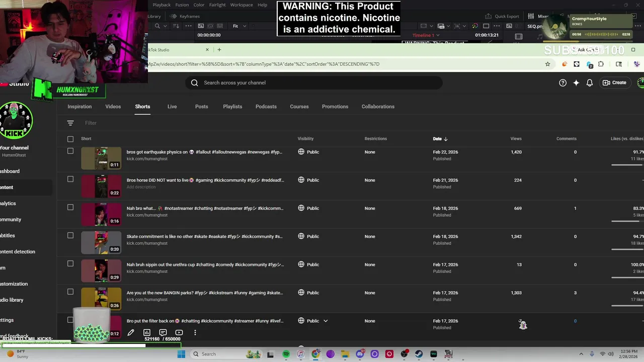This screenshot has height=362, width=644.
Task: Open a new browser tab with plus
Action: click(219, 50)
